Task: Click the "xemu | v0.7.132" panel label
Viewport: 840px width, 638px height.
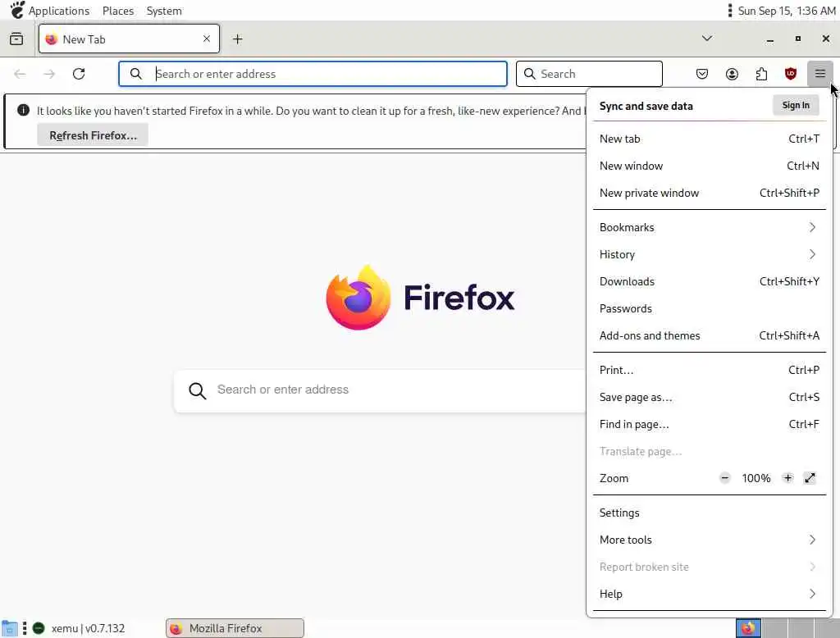Action: click(88, 628)
